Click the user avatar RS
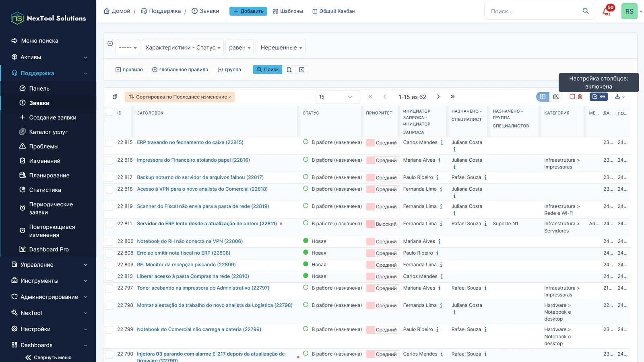Screen dimensions: 644x362 [x=629, y=11]
